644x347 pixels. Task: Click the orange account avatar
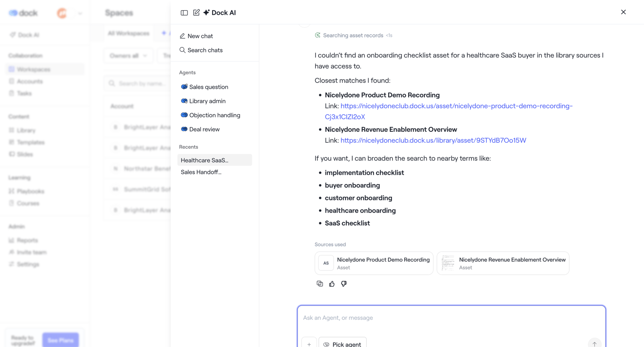(x=62, y=14)
